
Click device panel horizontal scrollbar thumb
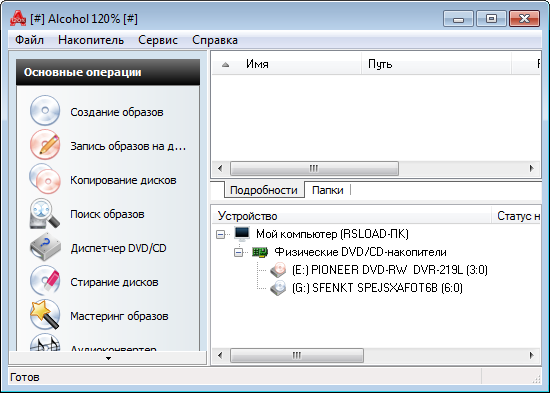[x=297, y=355]
